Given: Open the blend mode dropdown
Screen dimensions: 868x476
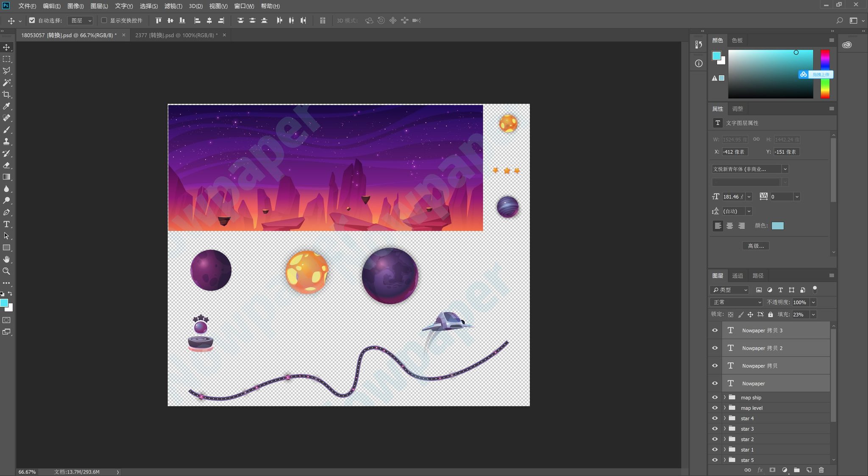Looking at the screenshot, I should pos(737,302).
